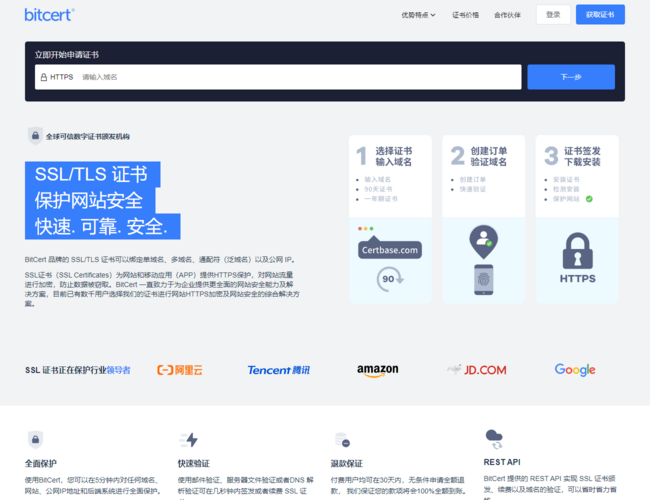Select the SSL/TLS 证书 headline text

(x=91, y=174)
